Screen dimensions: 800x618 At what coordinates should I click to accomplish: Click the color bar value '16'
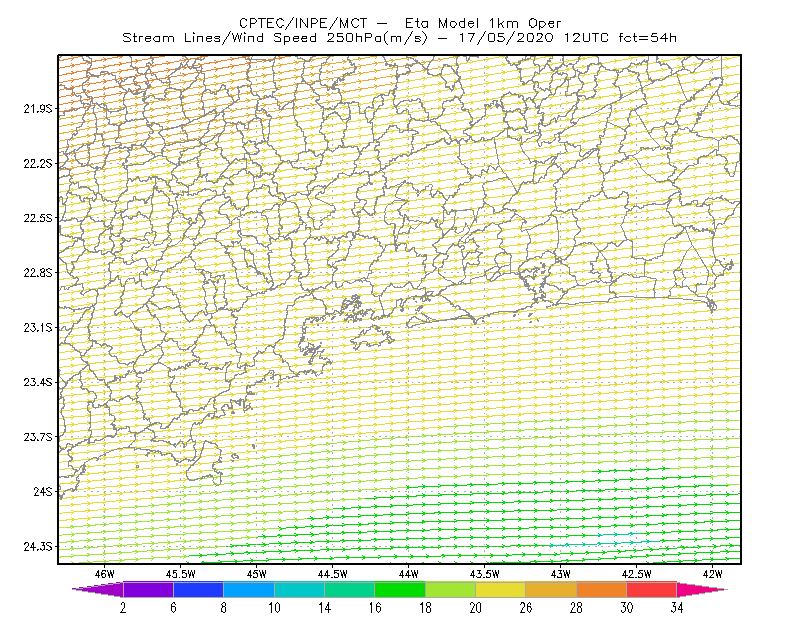[375, 608]
